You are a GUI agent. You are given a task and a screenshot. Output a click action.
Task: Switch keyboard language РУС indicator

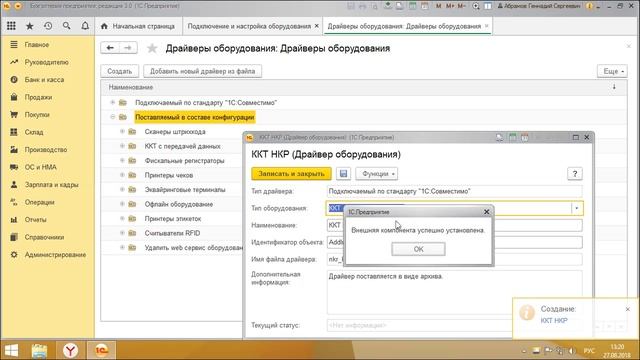coord(589,351)
